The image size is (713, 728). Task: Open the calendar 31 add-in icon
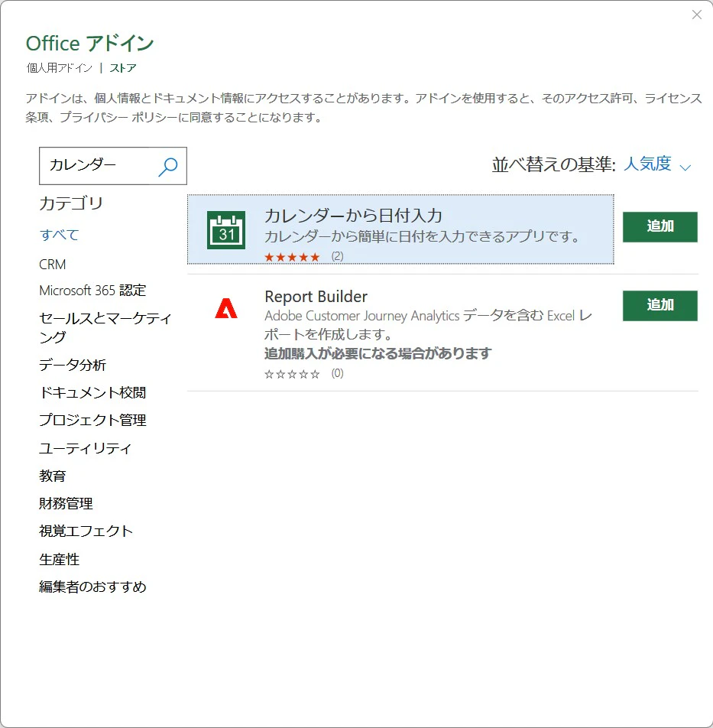(226, 230)
